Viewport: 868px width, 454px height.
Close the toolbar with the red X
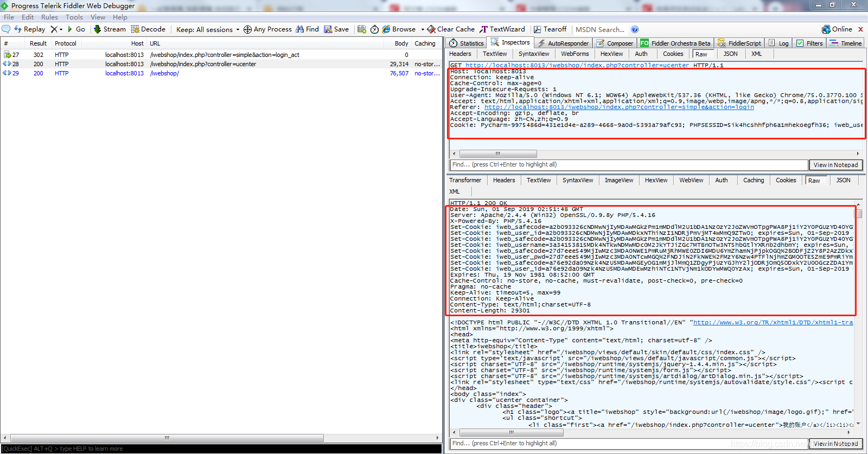(860, 29)
